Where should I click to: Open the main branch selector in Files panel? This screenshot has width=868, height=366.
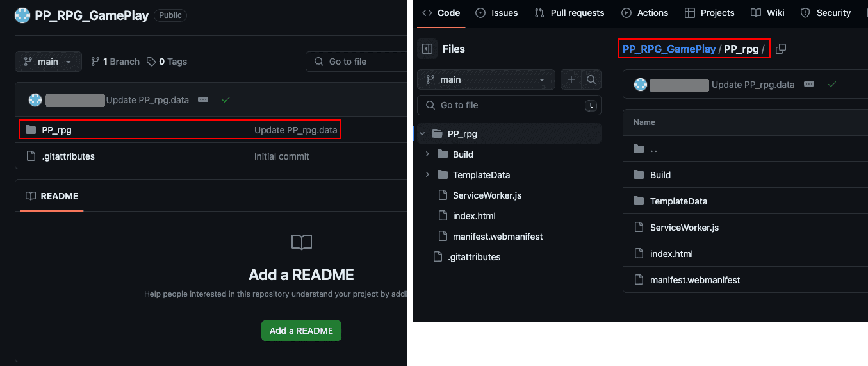[486, 79]
